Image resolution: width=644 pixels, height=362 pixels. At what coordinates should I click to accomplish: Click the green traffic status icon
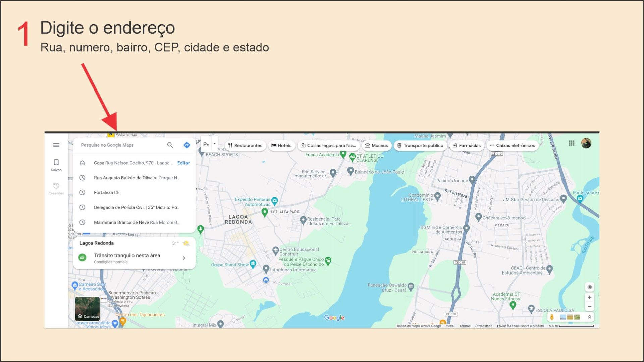tap(82, 258)
